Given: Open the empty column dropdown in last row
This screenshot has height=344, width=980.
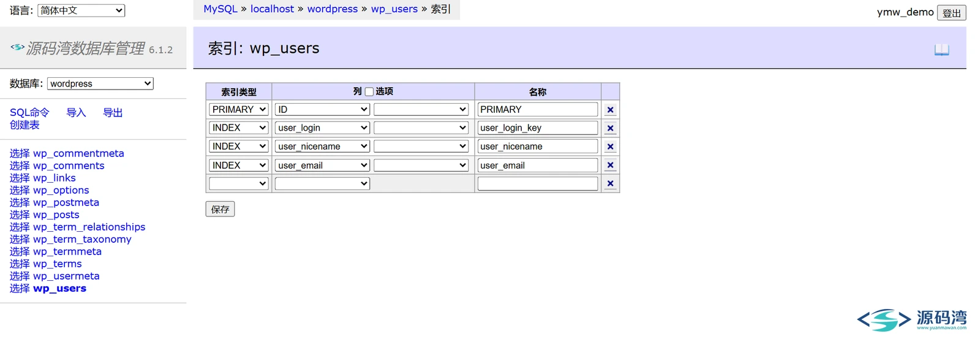Looking at the screenshot, I should (322, 183).
